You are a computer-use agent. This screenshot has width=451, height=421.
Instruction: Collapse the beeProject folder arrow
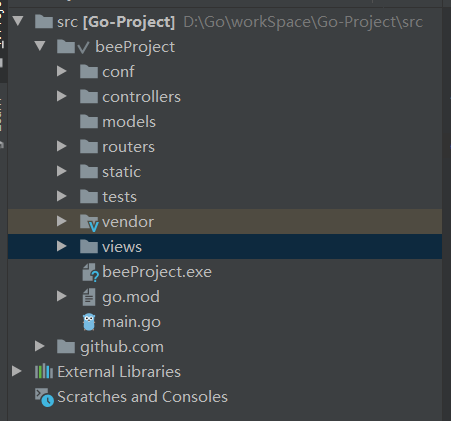(x=40, y=46)
